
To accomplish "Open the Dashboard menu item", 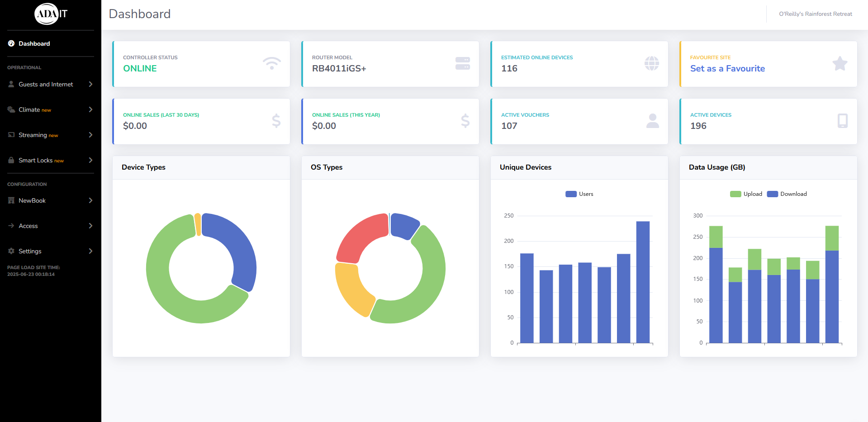I will coord(51,43).
